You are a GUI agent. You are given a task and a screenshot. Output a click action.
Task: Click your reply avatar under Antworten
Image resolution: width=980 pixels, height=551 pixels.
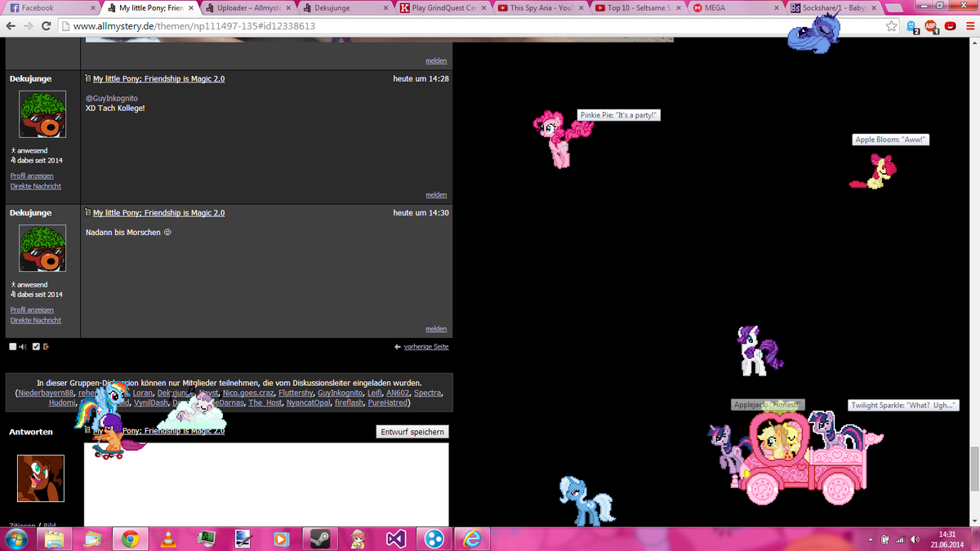point(41,478)
